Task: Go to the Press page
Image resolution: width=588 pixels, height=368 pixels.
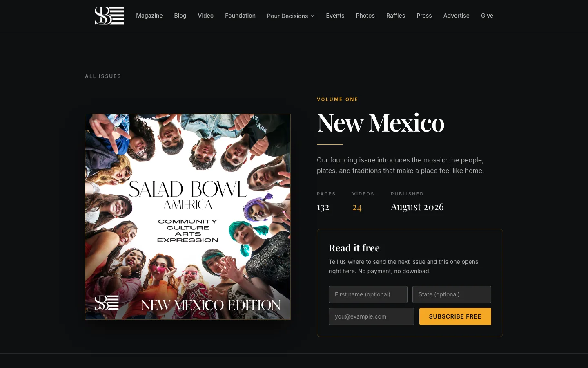Action: click(424, 16)
